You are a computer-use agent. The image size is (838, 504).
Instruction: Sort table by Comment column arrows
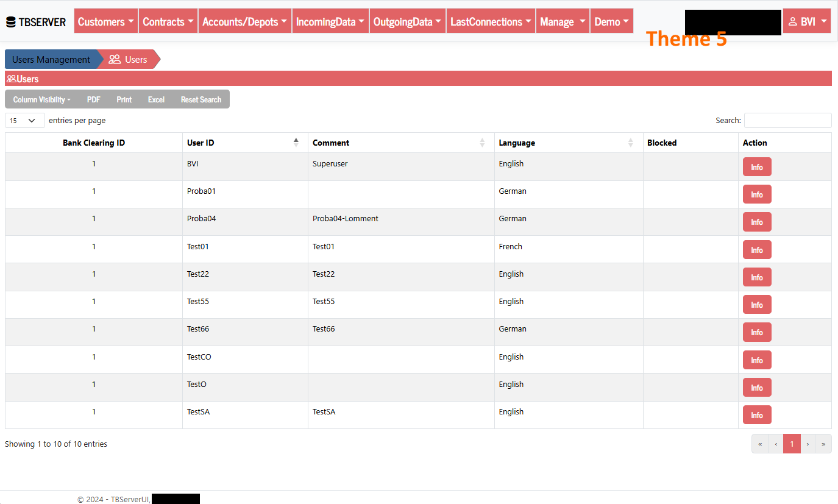482,143
